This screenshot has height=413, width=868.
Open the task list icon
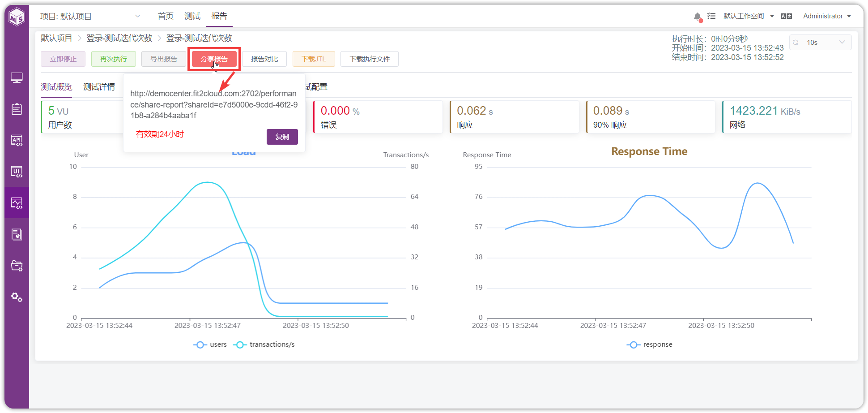[711, 16]
